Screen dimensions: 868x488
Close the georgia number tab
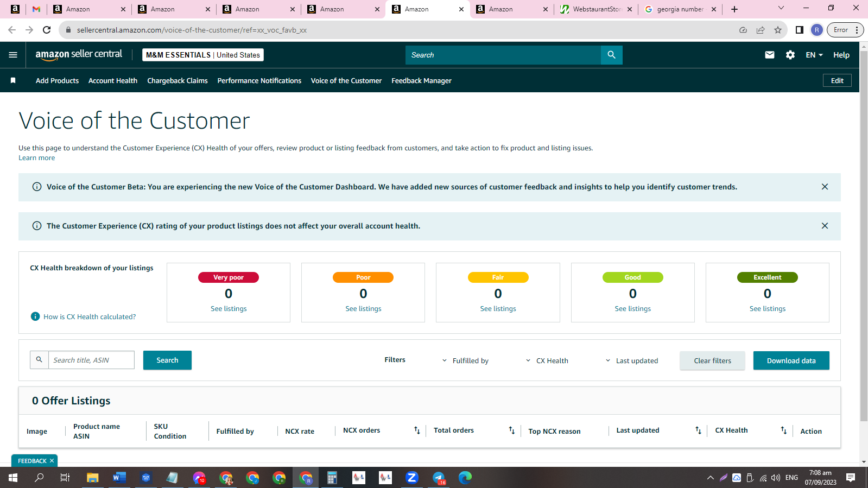click(x=713, y=9)
